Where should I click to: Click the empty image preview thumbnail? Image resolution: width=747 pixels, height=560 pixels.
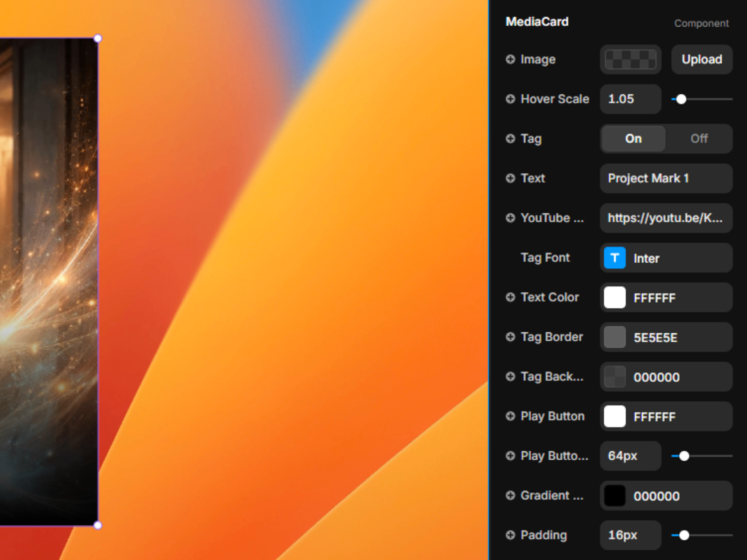630,59
